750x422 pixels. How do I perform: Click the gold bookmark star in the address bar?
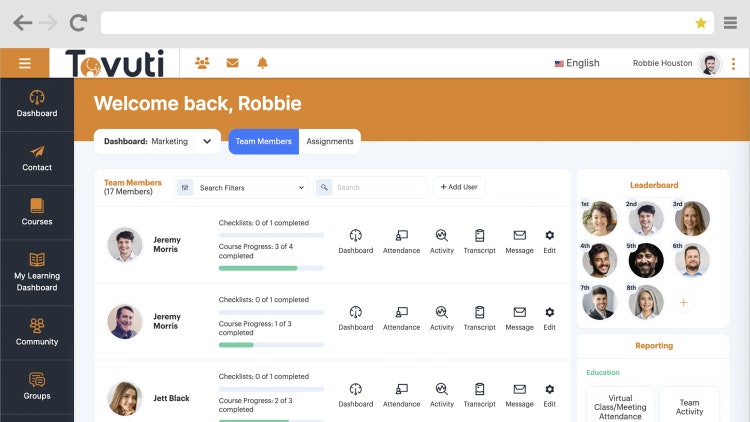(x=701, y=22)
